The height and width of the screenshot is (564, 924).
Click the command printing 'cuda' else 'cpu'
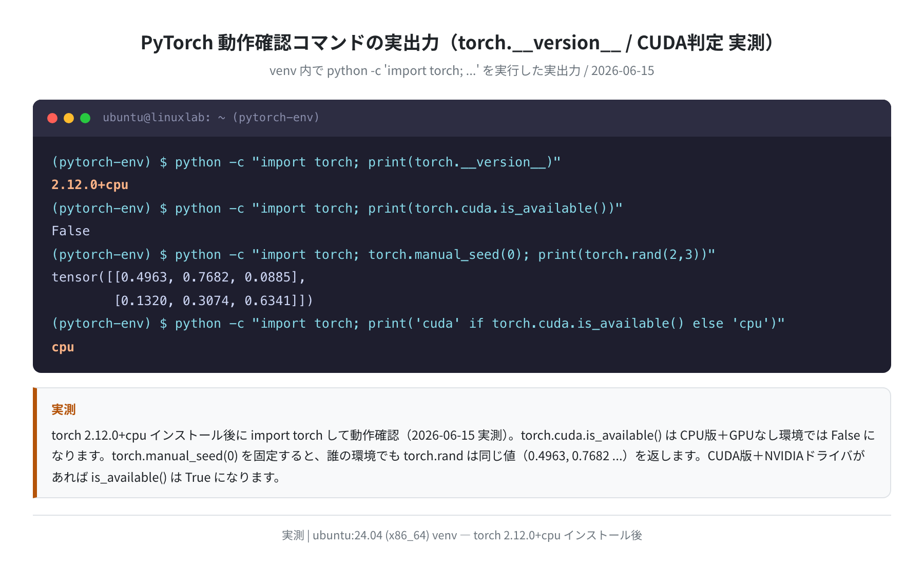click(x=418, y=324)
